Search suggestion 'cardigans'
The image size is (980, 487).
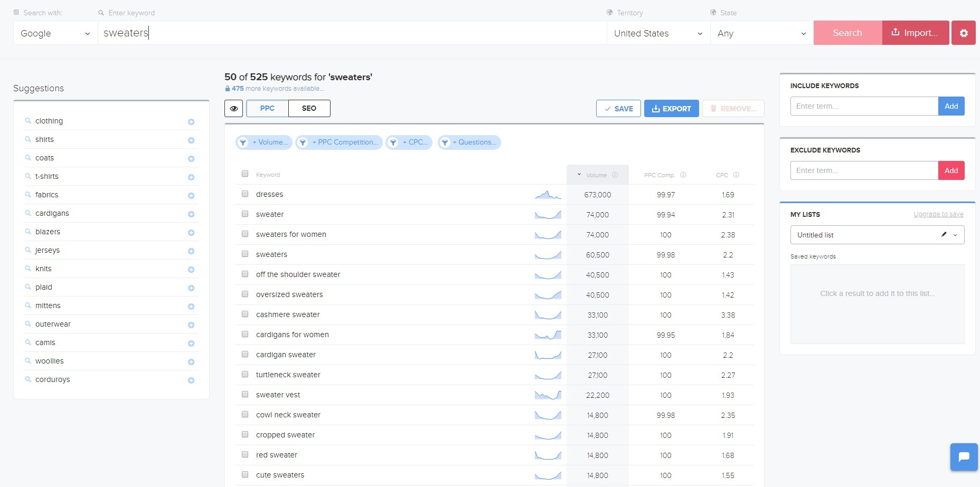click(52, 213)
